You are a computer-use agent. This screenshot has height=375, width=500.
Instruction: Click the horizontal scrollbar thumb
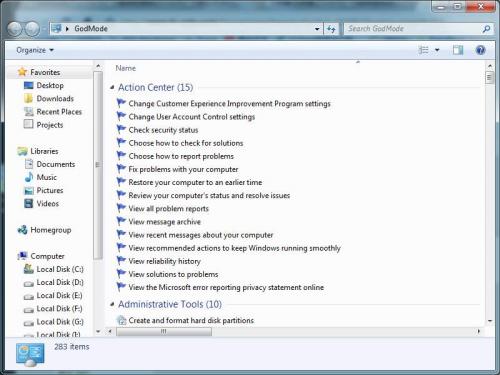(x=164, y=331)
